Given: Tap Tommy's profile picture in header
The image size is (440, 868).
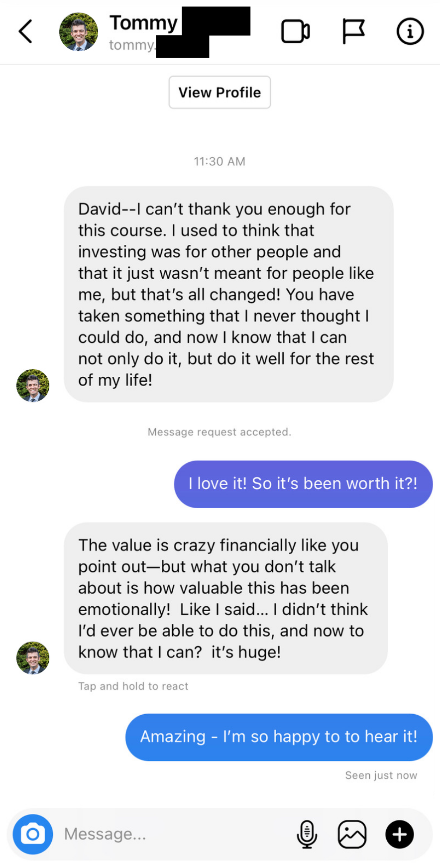Looking at the screenshot, I should (x=79, y=32).
